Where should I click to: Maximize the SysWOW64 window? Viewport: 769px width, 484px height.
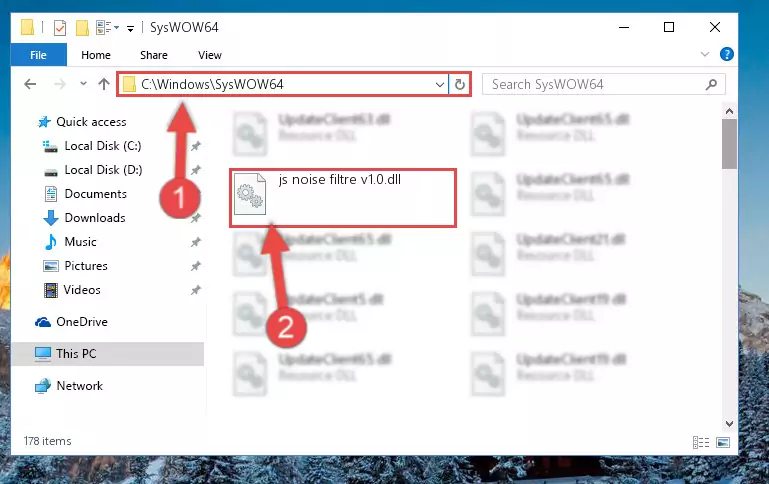(669, 27)
